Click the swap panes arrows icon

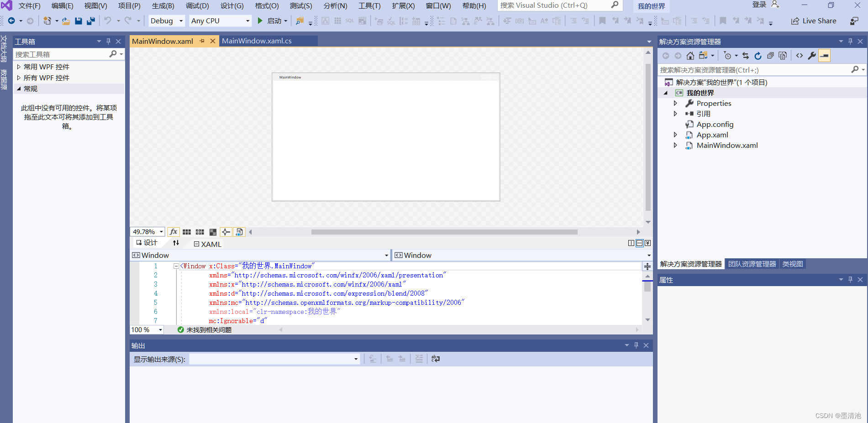176,243
